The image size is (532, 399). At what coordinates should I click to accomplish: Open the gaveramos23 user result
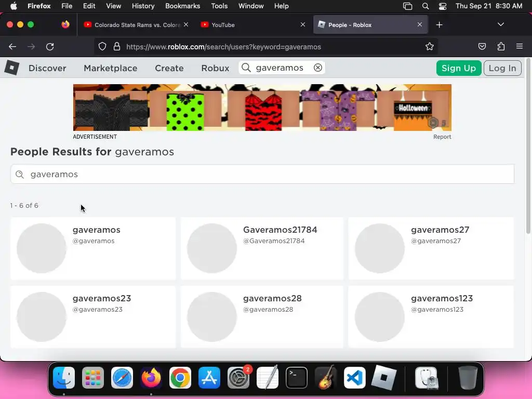point(93,317)
